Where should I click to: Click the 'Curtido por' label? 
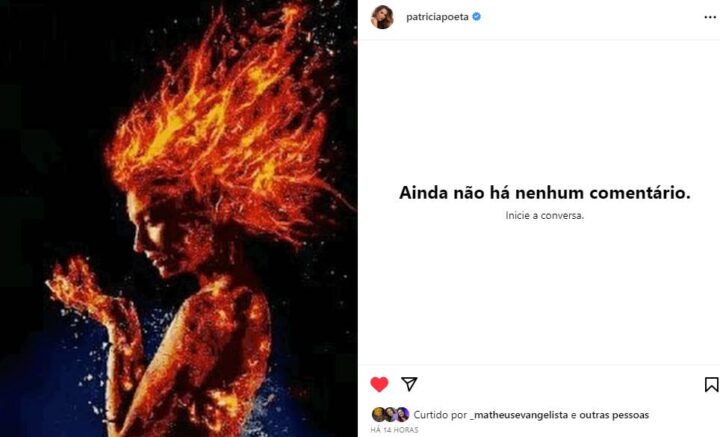pyautogui.click(x=440, y=415)
